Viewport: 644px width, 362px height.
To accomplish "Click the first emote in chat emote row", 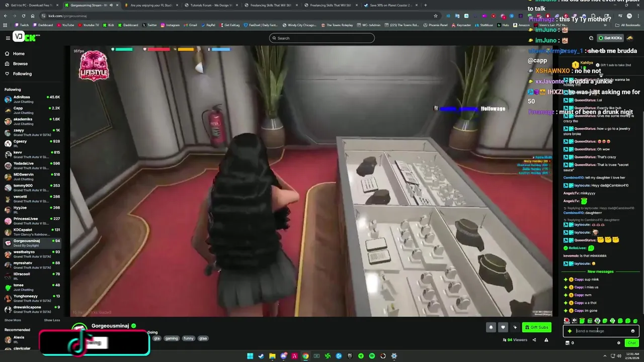I will [567, 321].
